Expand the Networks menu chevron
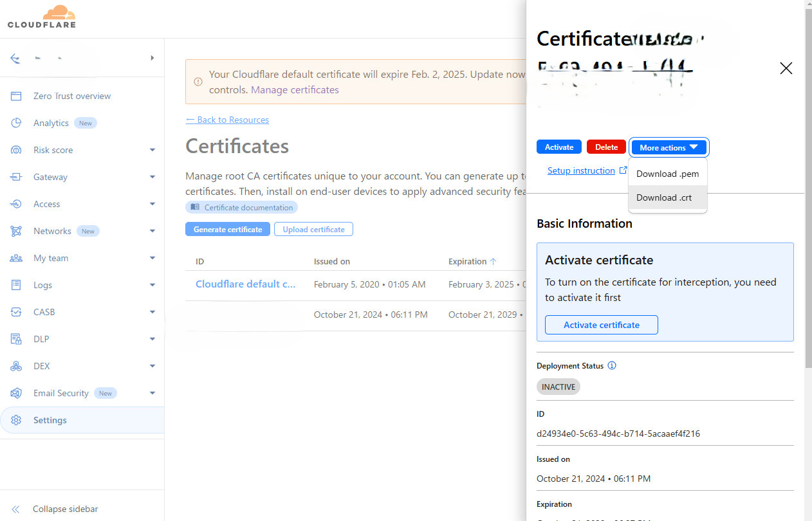812x521 pixels. pos(152,231)
